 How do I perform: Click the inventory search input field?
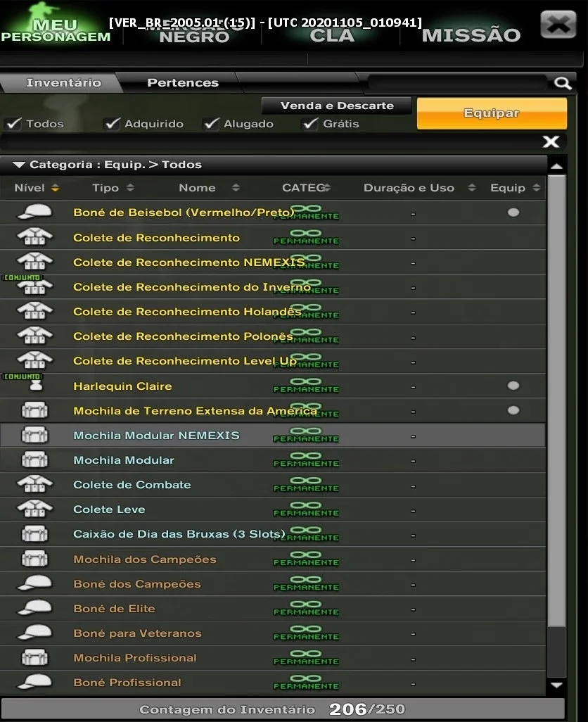point(458,83)
